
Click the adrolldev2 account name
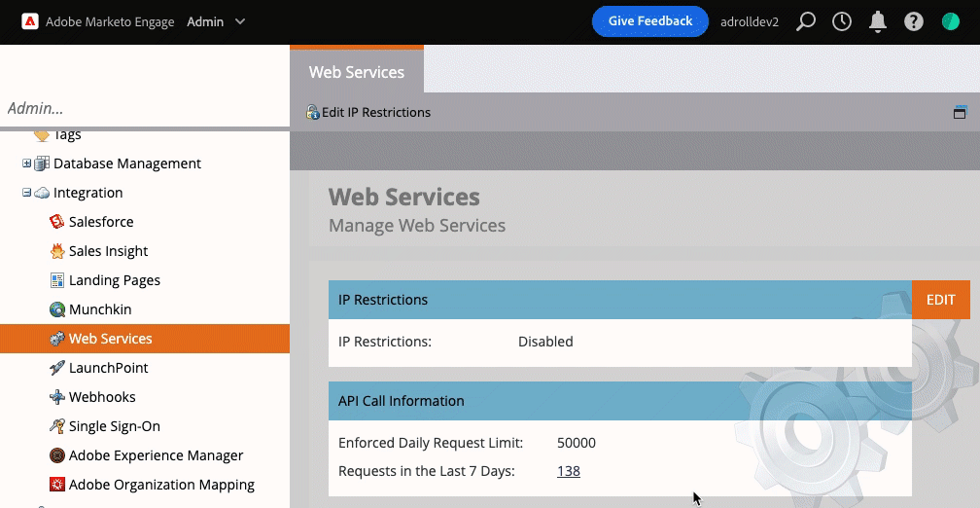coord(750,21)
